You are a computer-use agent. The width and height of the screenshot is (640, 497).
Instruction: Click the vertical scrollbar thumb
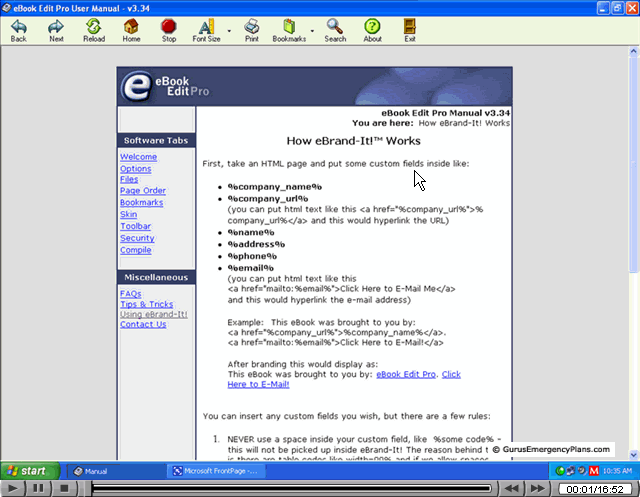pos(633,164)
